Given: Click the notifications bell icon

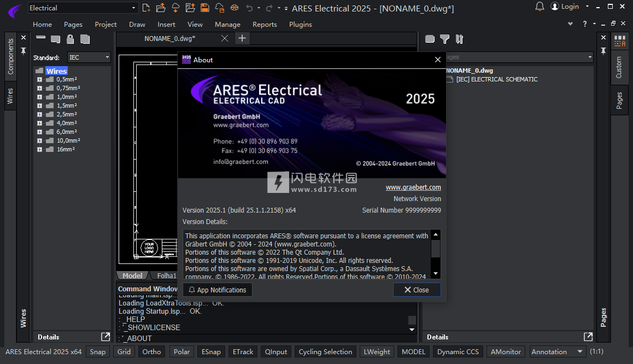Looking at the screenshot, I should coord(540,7).
